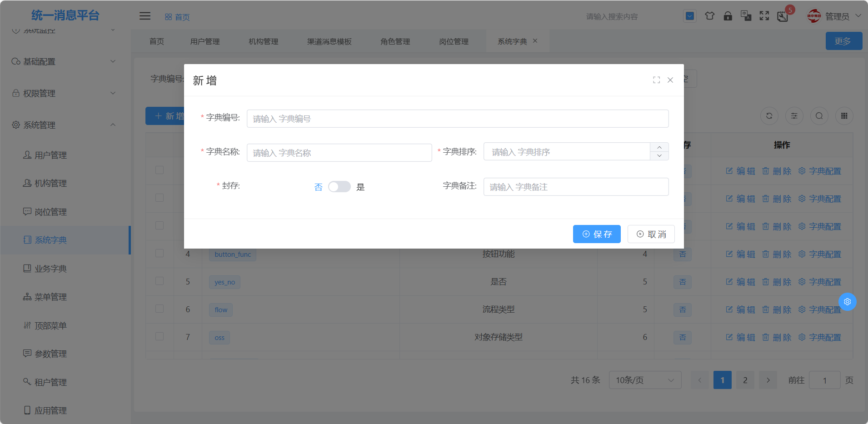Check the row 4 button_func checkbox
868x424 pixels.
point(160,253)
